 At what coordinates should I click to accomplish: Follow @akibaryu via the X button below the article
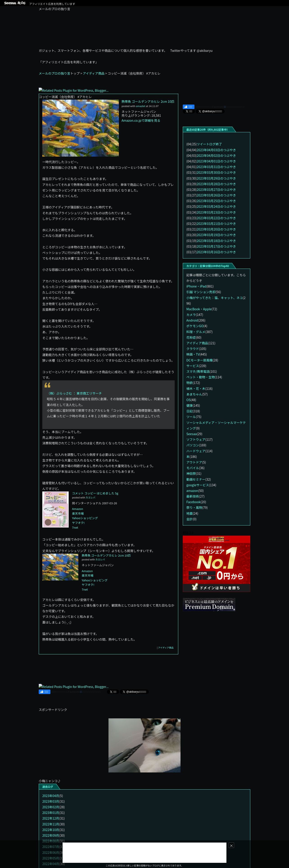(x=134, y=692)
